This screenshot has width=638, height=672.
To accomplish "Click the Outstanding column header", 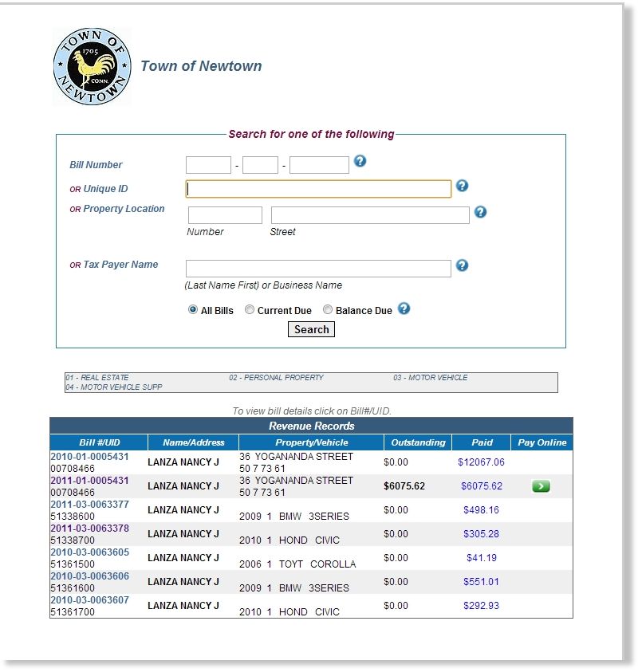I will pyautogui.click(x=418, y=442).
